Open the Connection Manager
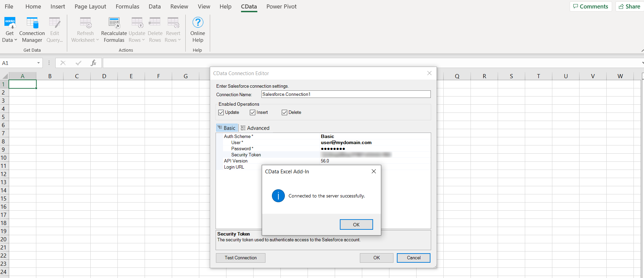 32,23
